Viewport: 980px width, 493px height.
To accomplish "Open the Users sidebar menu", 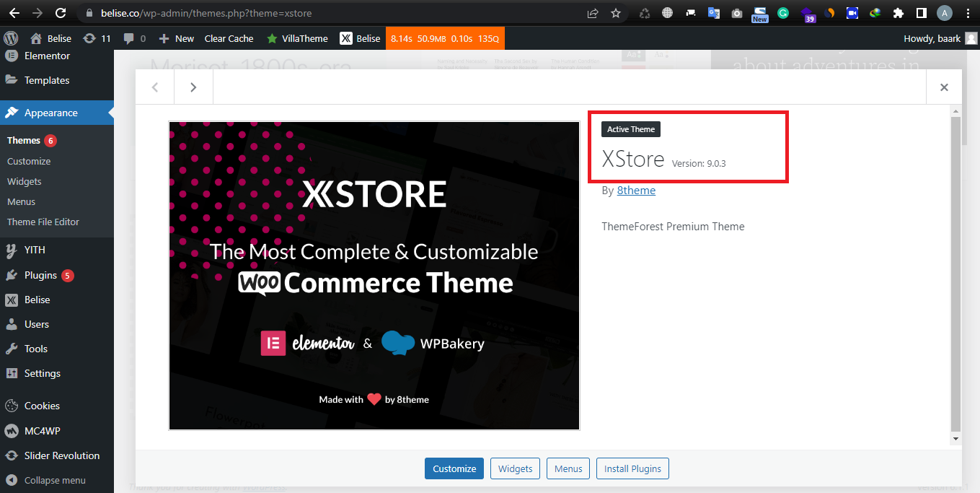I will pos(57,324).
